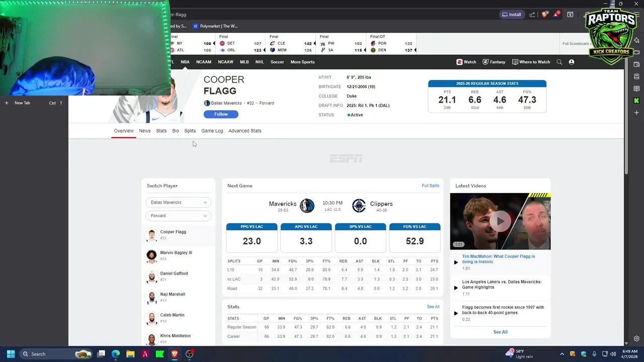Image resolution: width=644 pixels, height=362 pixels.
Task: Expand the Forward position dropdown
Action: (x=179, y=216)
